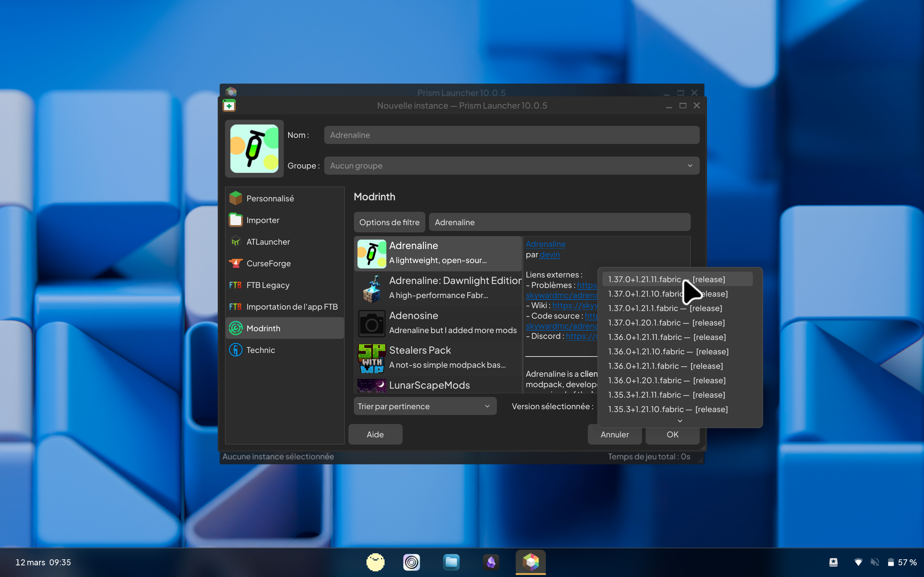Open the Adrenaline project link
924x577 pixels.
click(545, 244)
